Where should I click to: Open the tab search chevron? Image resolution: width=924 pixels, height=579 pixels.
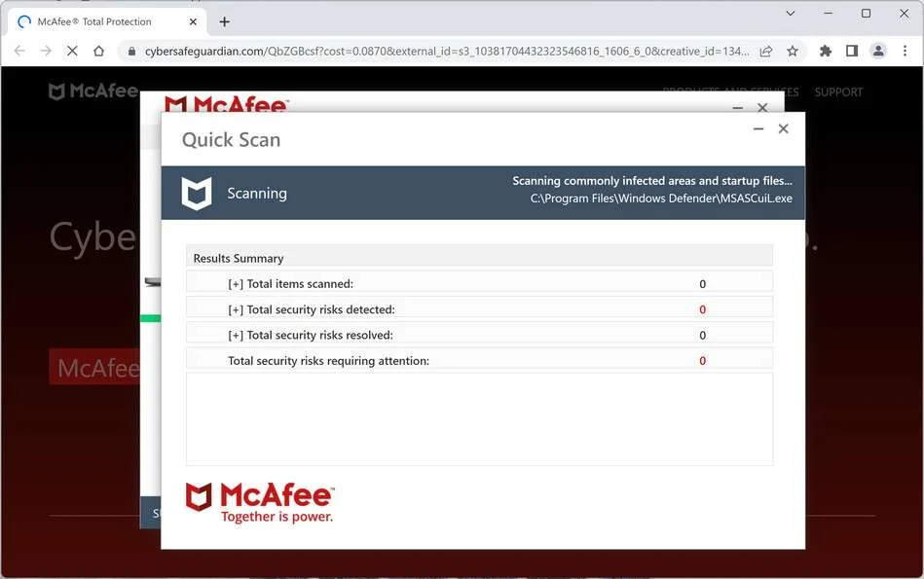[x=791, y=13]
